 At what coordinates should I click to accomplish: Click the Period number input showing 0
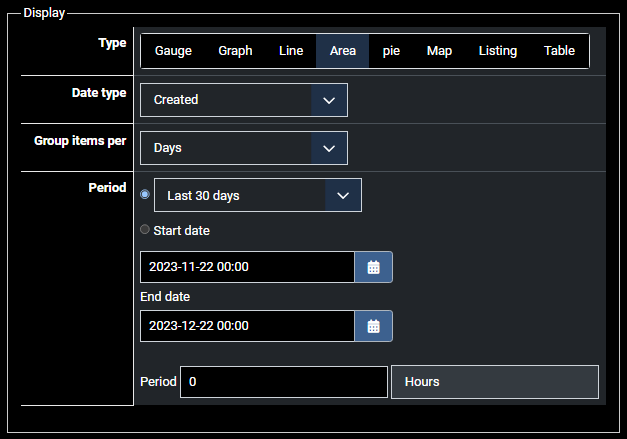click(x=284, y=382)
